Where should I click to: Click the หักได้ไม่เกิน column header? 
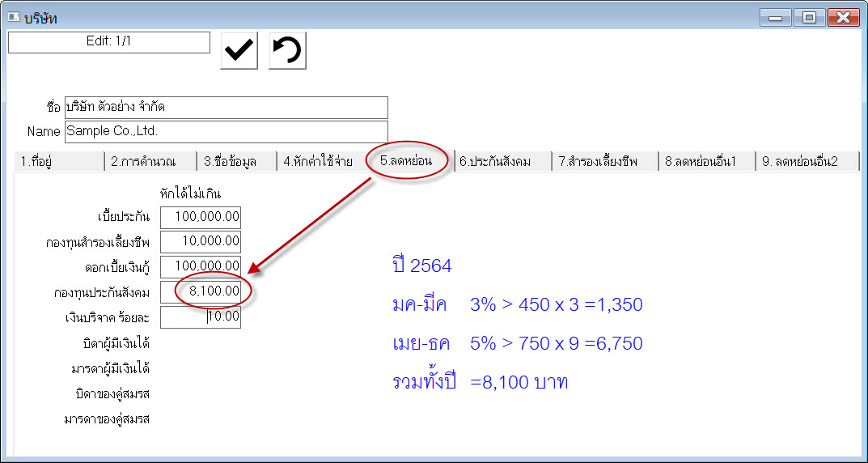[x=190, y=193]
